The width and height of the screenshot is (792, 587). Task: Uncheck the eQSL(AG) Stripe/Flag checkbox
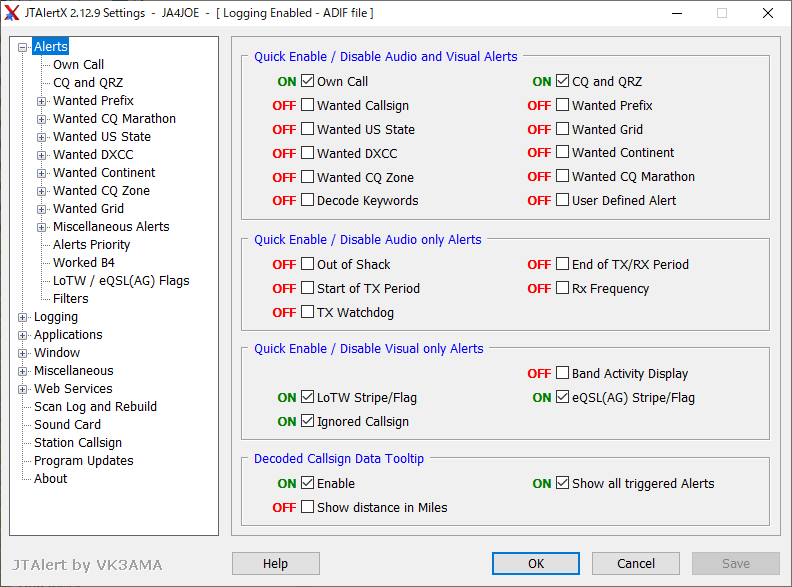562,397
